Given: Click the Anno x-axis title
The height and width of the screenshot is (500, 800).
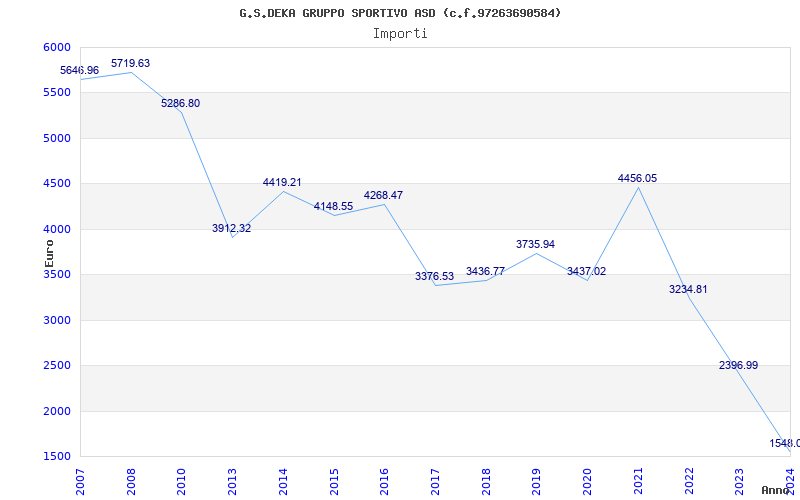Looking at the screenshot, I should [x=776, y=490].
